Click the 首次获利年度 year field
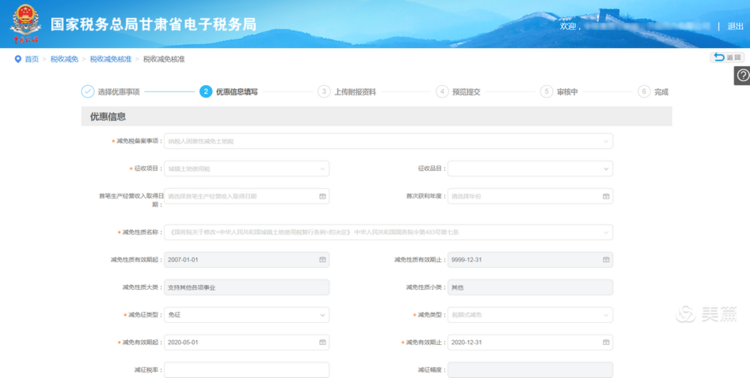 pos(530,196)
